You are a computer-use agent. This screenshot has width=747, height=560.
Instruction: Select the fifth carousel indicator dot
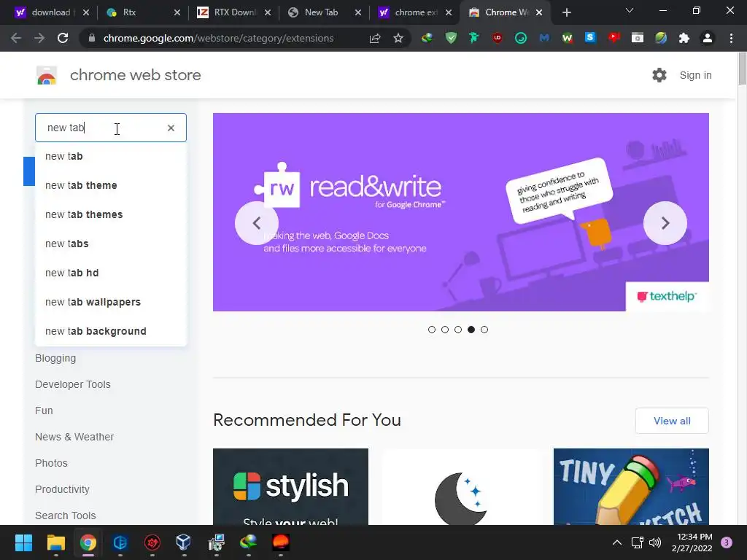coord(484,330)
